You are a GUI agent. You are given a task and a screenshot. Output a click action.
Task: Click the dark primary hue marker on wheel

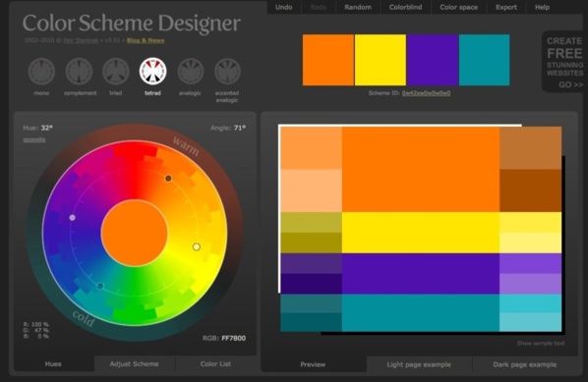click(168, 179)
